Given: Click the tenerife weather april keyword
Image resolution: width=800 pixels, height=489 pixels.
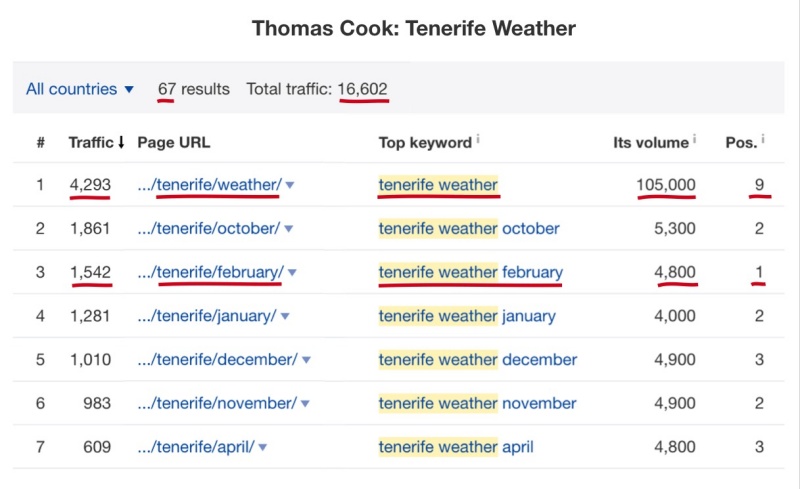Looking at the screenshot, I should click(456, 447).
